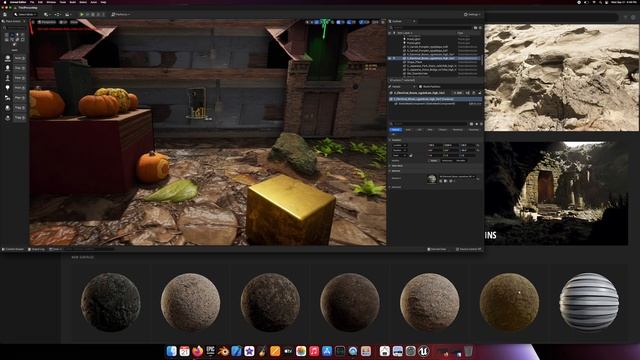Select the Trigger Box icon in Place Actors

7,108
